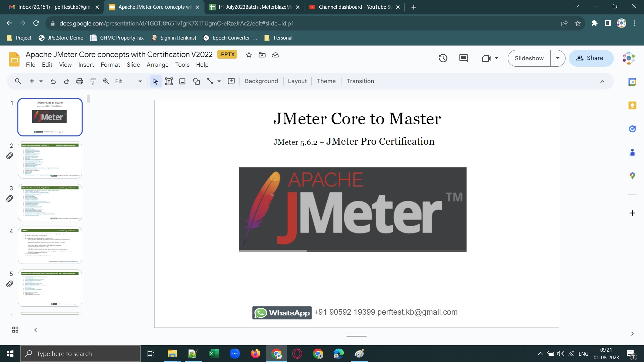Open version history clock icon
This screenshot has width=644, height=362.
[x=443, y=58]
